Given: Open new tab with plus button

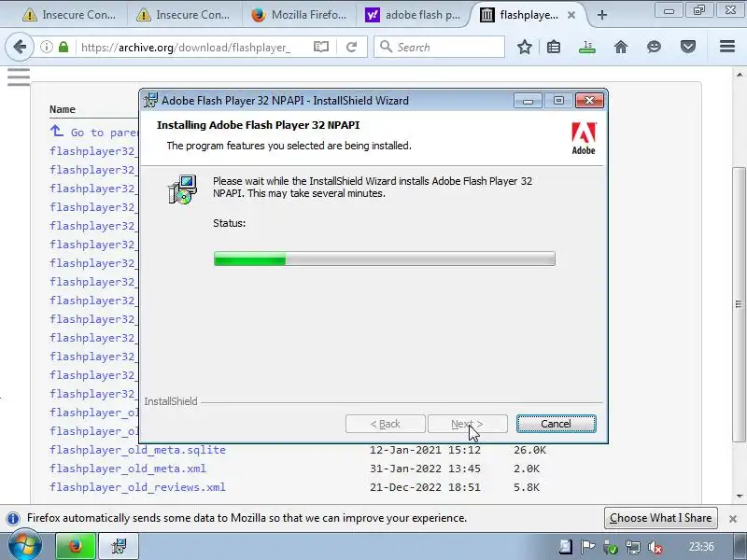Looking at the screenshot, I should [x=602, y=15].
